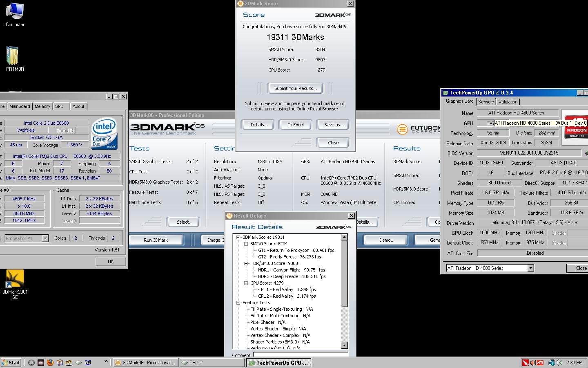Screen dimensions: 588x368
Task: Click the Result Details scrollbar up arrow
Action: (x=344, y=238)
